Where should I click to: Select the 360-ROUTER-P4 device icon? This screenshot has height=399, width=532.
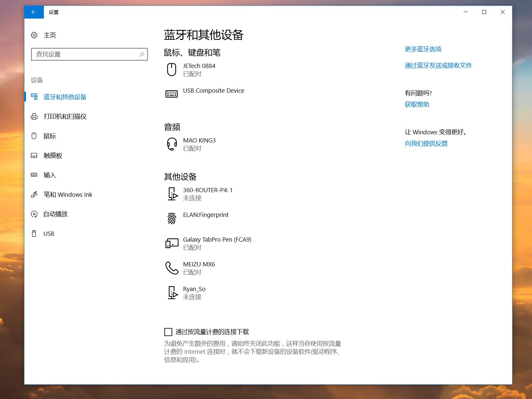(x=173, y=193)
